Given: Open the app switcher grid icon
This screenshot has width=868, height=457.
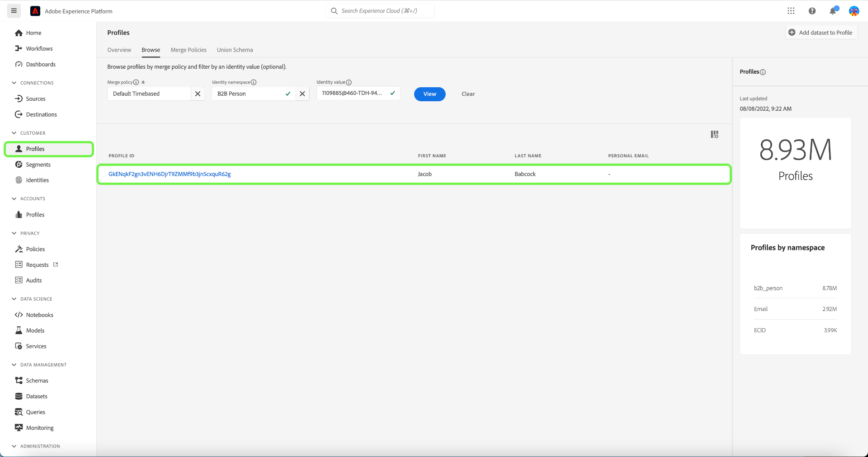Looking at the screenshot, I should point(791,11).
